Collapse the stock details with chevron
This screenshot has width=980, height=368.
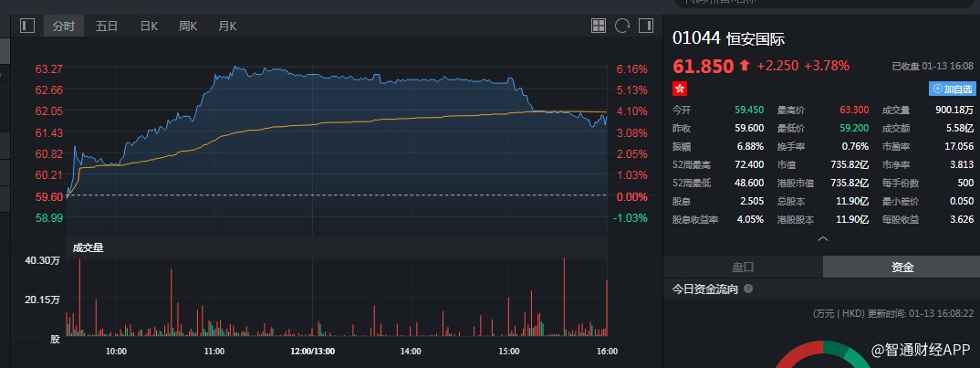[822, 238]
